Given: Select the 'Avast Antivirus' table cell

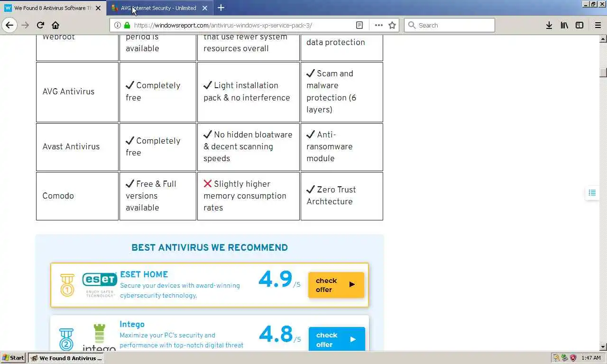Looking at the screenshot, I should (77, 147).
